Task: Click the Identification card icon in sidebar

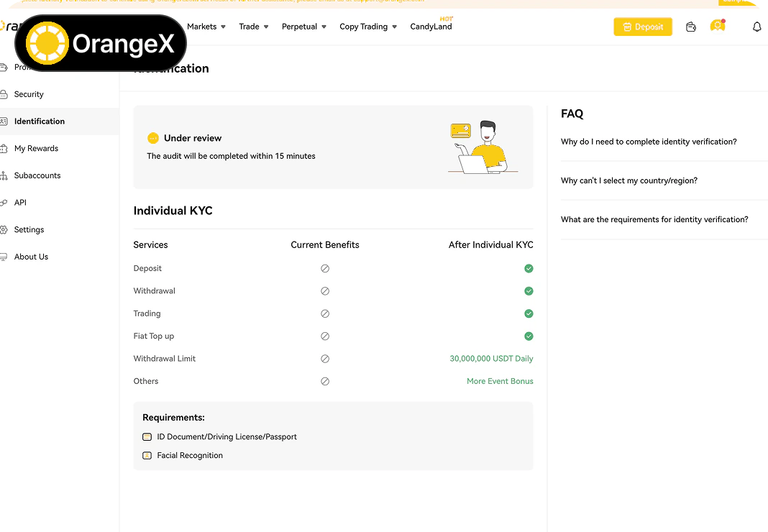Action: click(x=4, y=121)
